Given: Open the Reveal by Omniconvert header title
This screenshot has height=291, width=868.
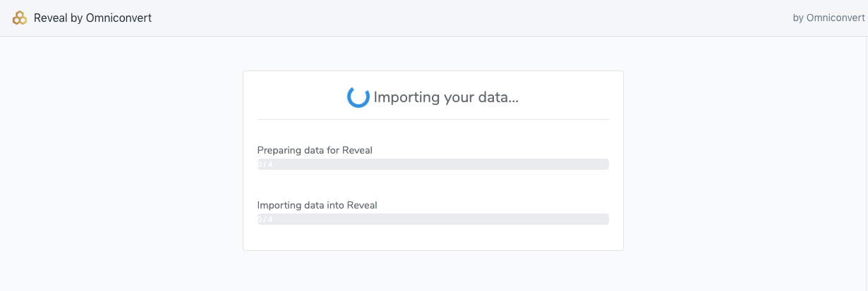Looking at the screenshot, I should (92, 18).
